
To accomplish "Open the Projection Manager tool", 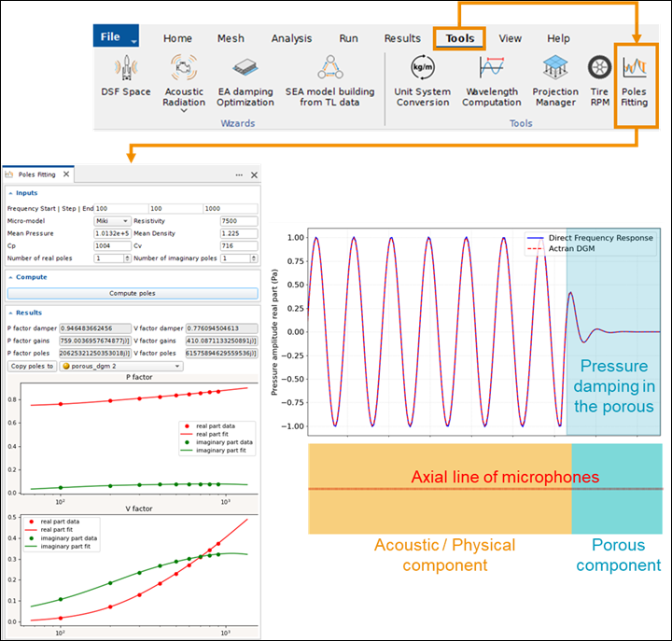I will click(555, 69).
